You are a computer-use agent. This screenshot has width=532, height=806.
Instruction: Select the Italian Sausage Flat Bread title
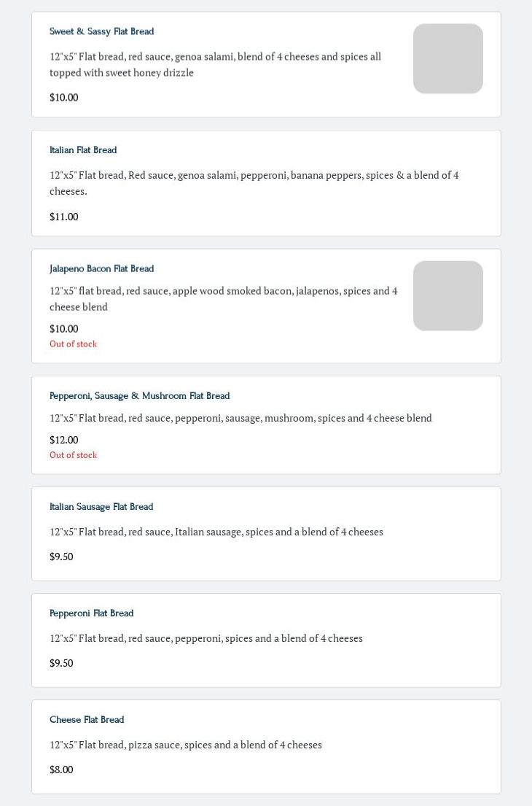point(101,507)
